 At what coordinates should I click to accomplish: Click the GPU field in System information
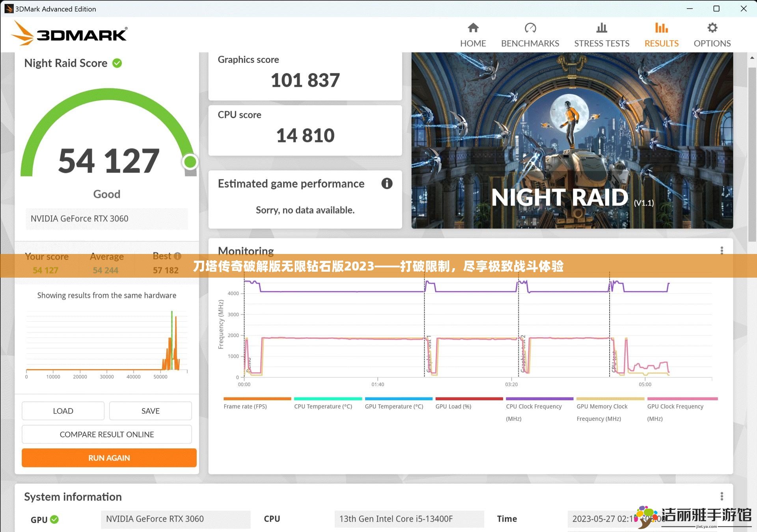[175, 519]
